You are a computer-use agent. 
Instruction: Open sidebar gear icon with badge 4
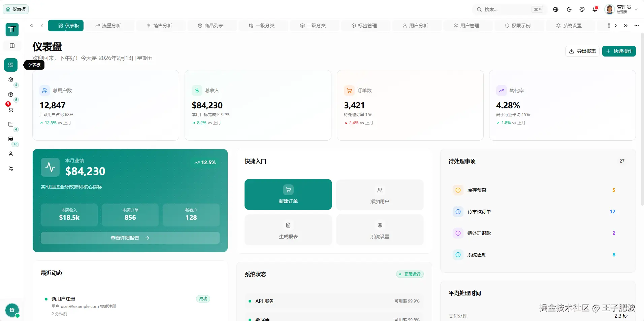(11, 80)
